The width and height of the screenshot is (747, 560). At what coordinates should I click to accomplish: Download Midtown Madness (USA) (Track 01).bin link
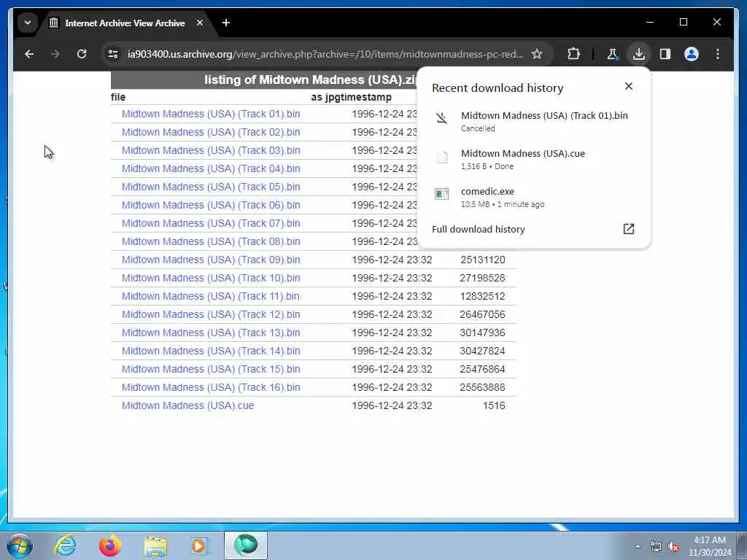211,114
